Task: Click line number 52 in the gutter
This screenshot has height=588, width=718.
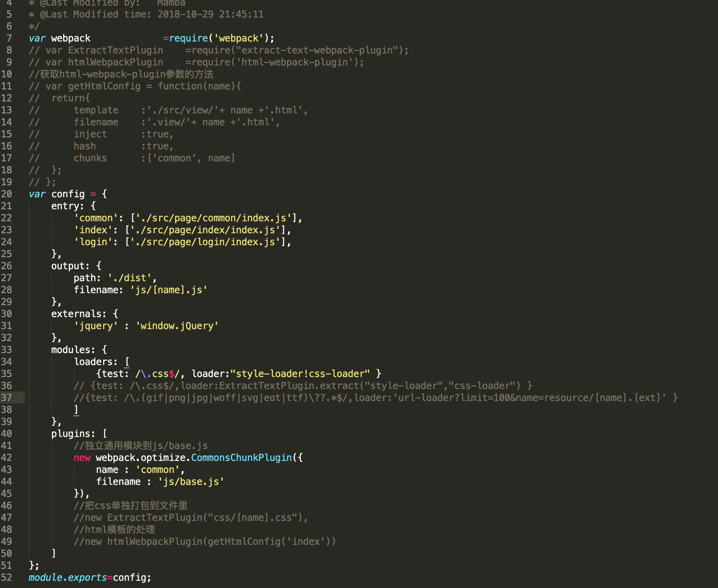Action: (x=6, y=577)
